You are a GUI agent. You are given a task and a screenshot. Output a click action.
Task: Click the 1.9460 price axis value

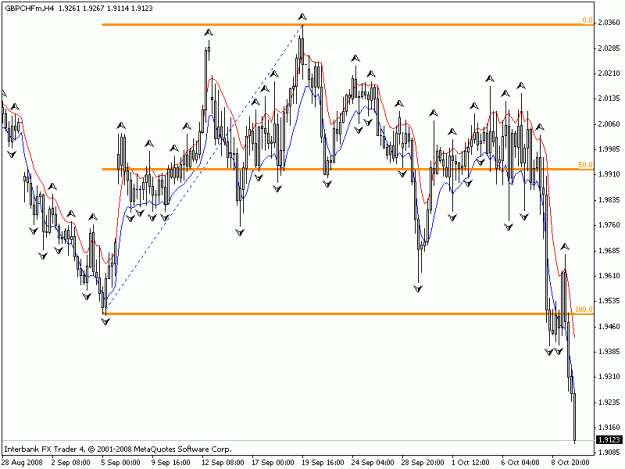pos(609,326)
